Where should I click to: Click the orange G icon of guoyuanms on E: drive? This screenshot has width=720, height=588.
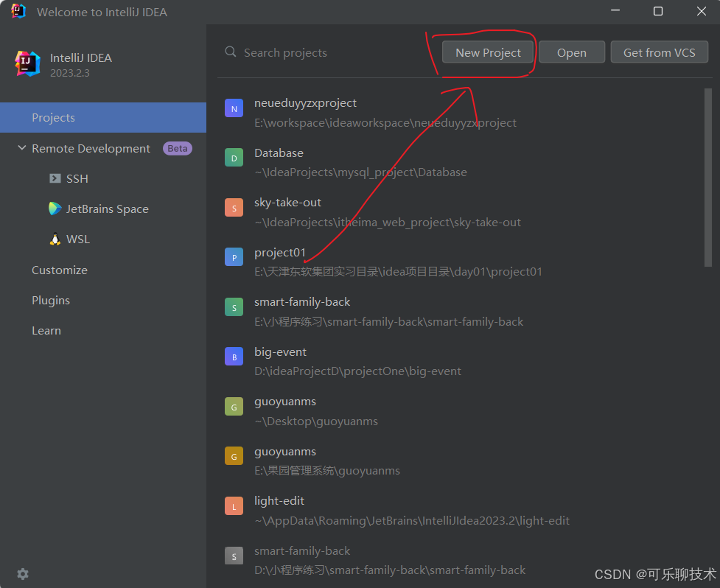point(234,457)
